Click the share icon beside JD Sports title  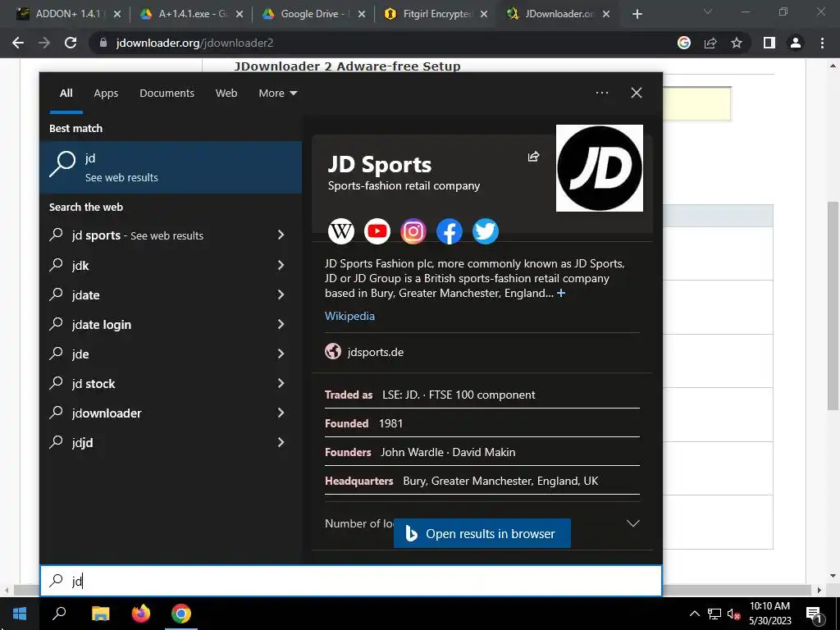point(533,157)
